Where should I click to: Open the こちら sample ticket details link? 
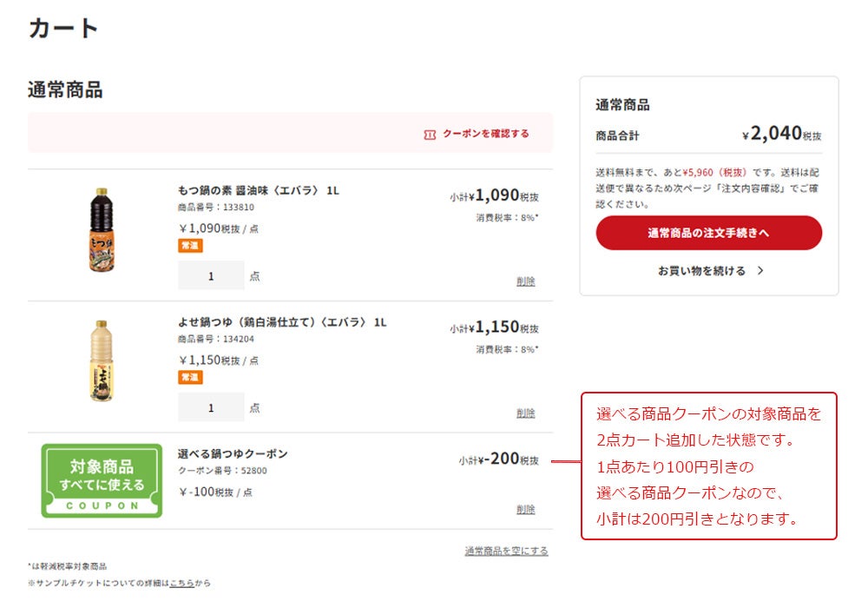coord(181,583)
